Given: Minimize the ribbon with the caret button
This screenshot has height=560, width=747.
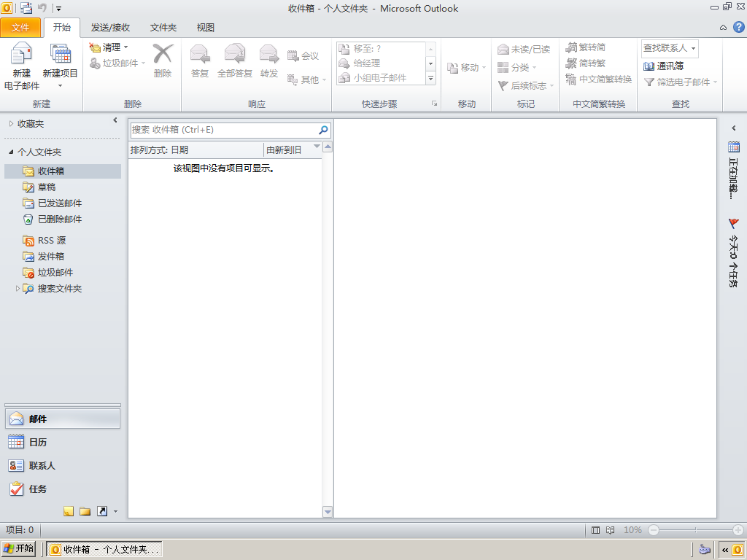Looking at the screenshot, I should tap(723, 28).
